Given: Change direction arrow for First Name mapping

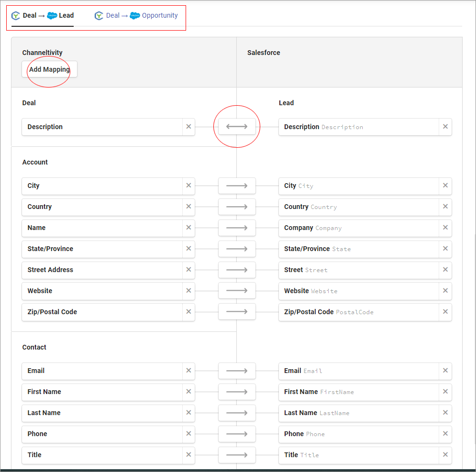Looking at the screenshot, I should [x=237, y=392].
